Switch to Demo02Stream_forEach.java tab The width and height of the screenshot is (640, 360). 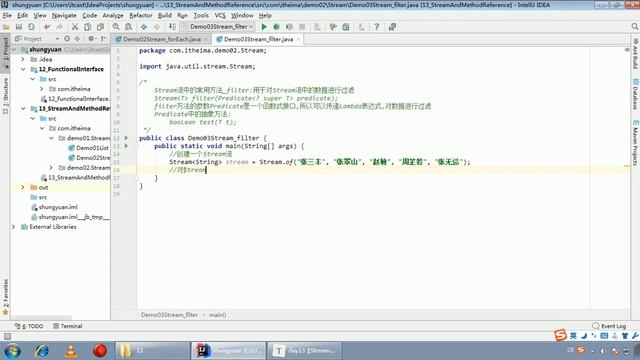(x=162, y=39)
